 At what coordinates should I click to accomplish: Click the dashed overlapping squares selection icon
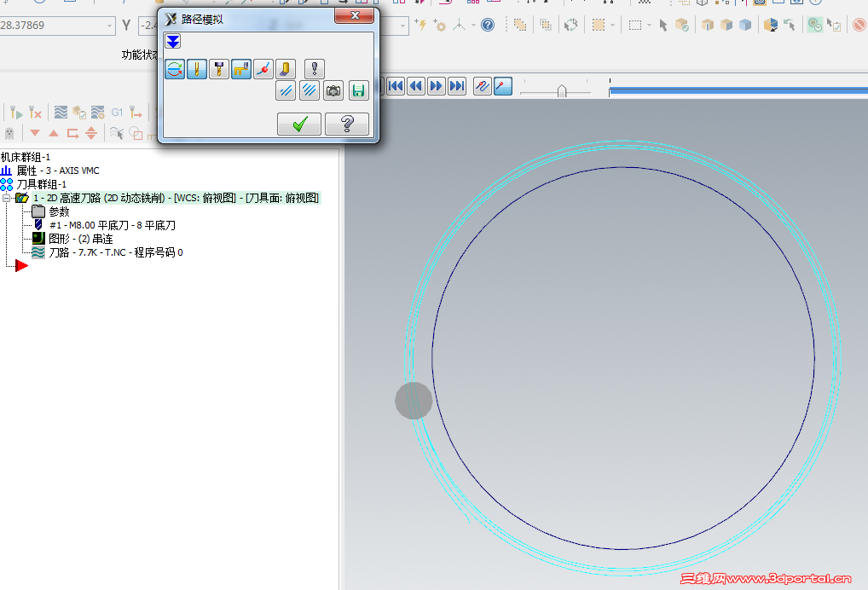520,25
